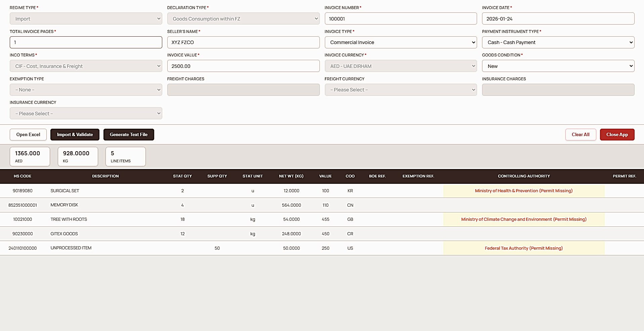This screenshot has height=331, width=644.
Task: Click the red Close App button
Action: click(617, 134)
